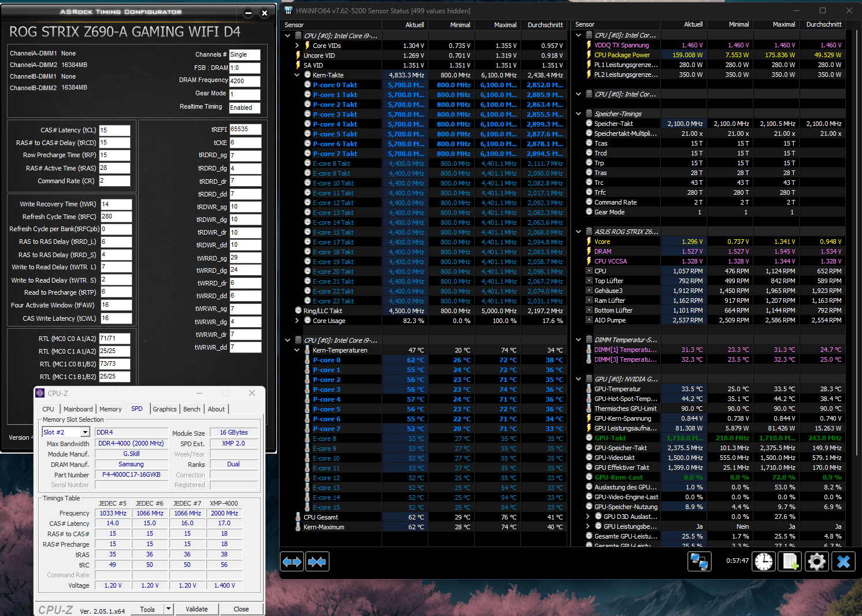Collapse the Kern-Temperaturen tree node
862x616 pixels.
(x=297, y=350)
